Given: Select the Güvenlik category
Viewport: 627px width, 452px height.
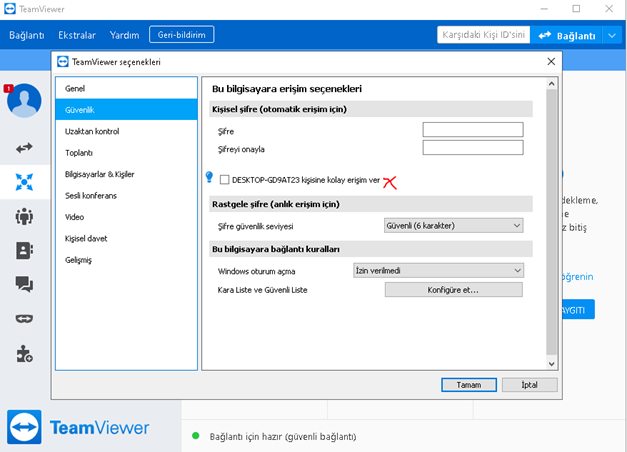Looking at the screenshot, I should [126, 110].
